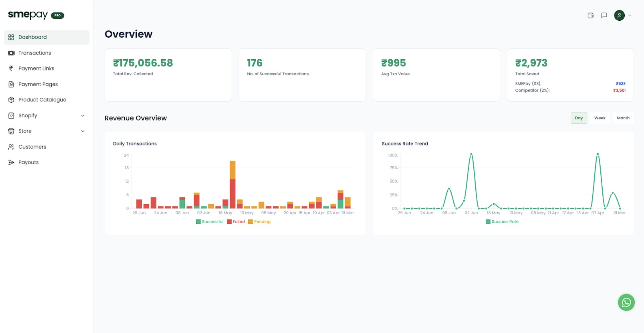Click No. of Successful Transactions label
The height and width of the screenshot is (333, 644).
(278, 74)
